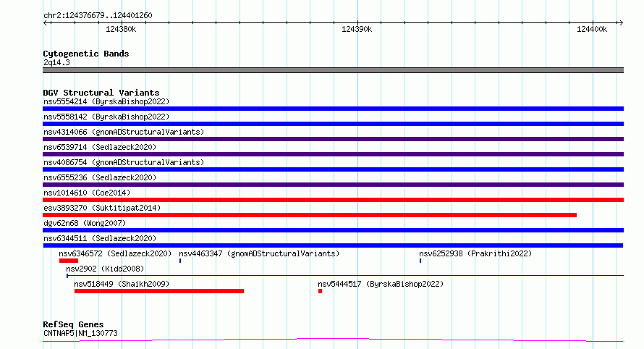644x349 pixels.
Task: Click the purple bar under nsv6555236
Action: (333, 185)
